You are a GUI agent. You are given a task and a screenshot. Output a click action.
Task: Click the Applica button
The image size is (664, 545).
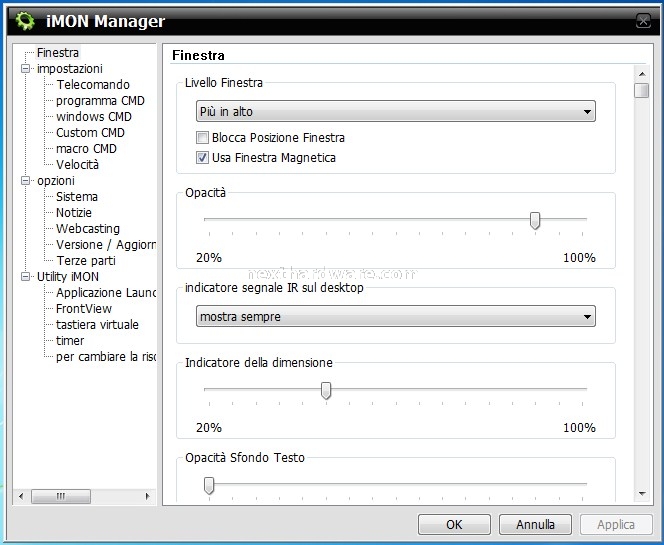point(616,525)
